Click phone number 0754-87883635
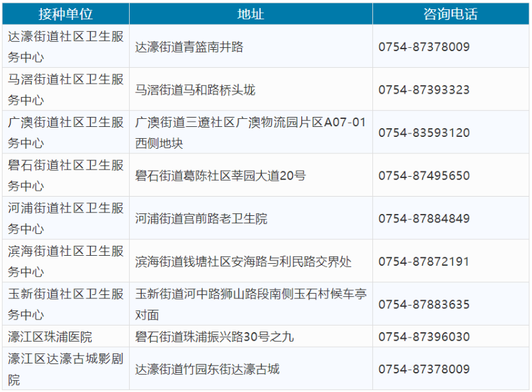 pyautogui.click(x=424, y=305)
